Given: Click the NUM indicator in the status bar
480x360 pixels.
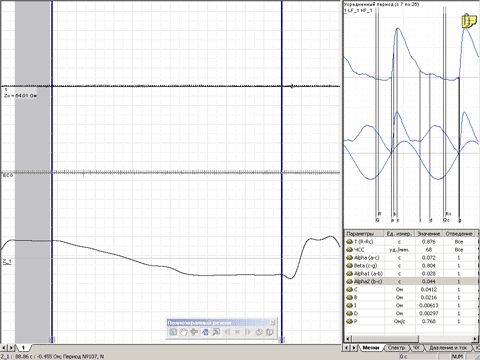Looking at the screenshot, I should pos(458,357).
